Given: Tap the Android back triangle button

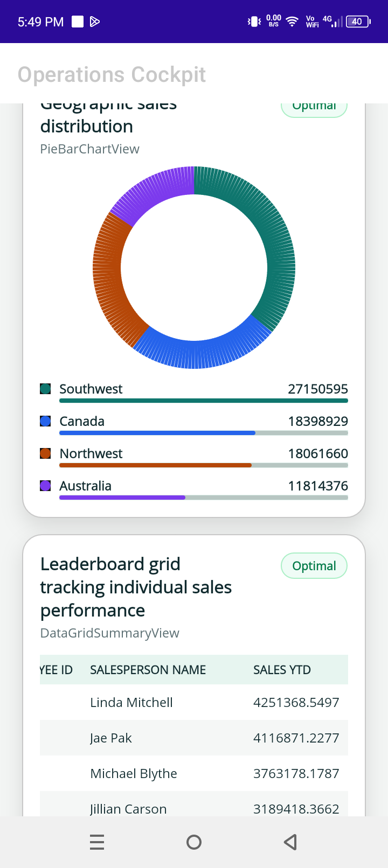Looking at the screenshot, I should 290,842.
